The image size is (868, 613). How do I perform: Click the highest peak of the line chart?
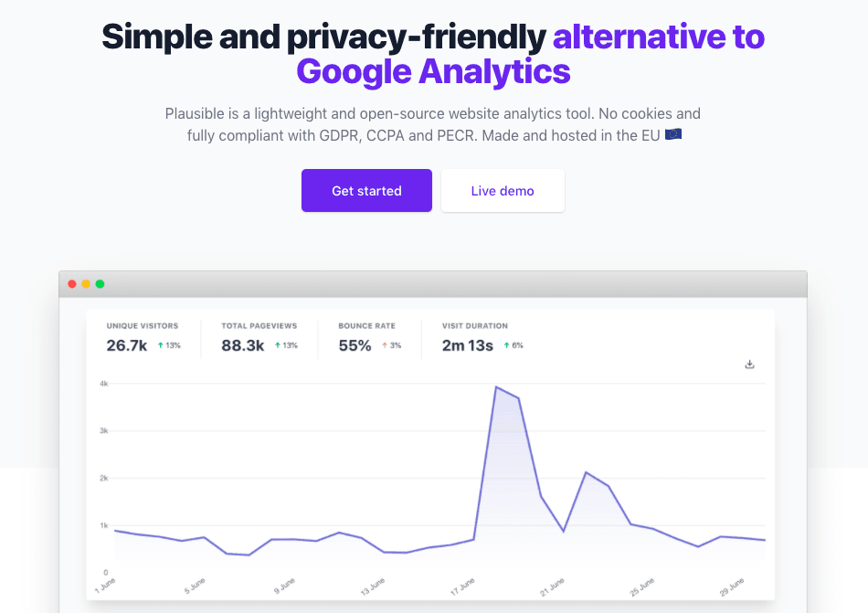pos(496,387)
